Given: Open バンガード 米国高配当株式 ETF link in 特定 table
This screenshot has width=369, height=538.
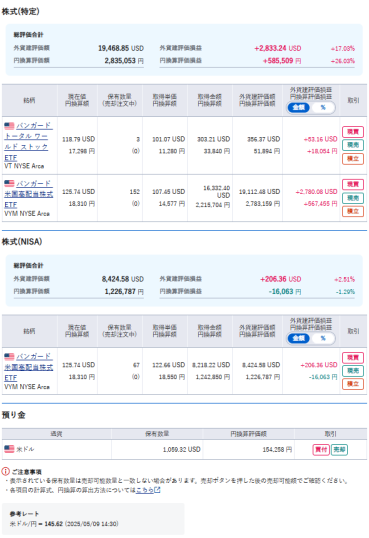Looking at the screenshot, I should (29, 194).
